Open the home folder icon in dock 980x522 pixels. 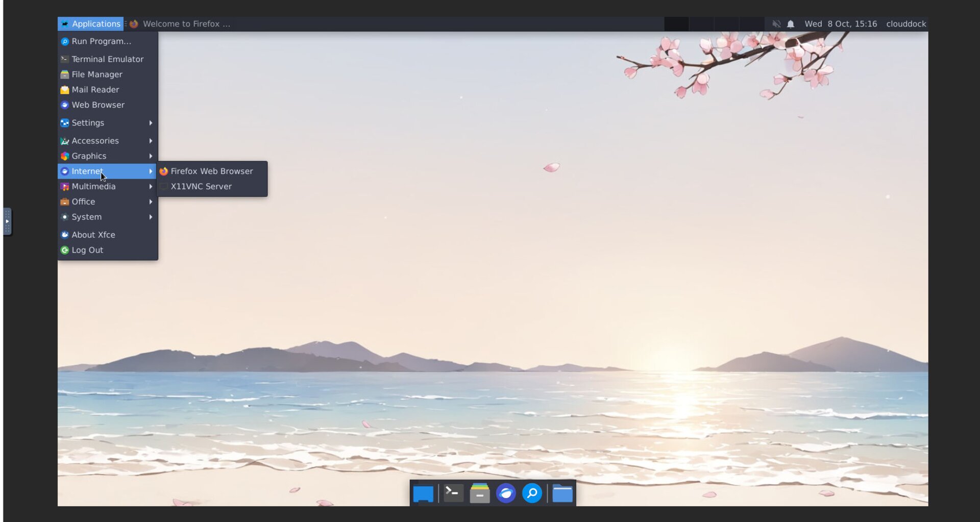tap(562, 493)
